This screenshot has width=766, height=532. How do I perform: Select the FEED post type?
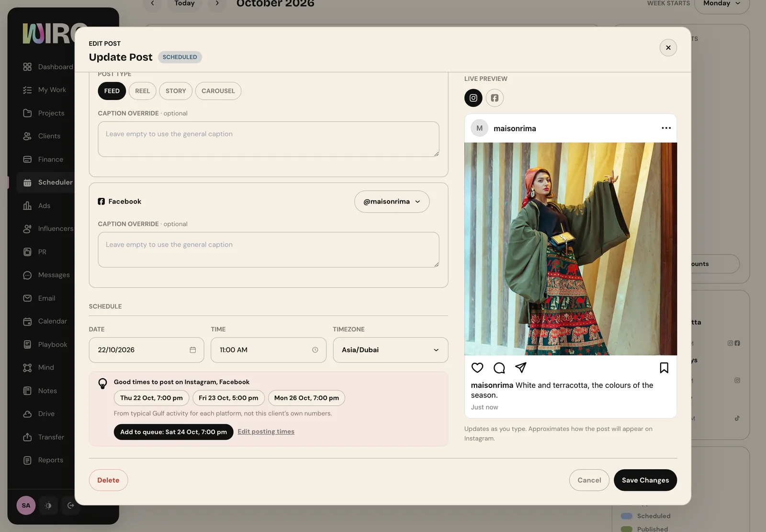click(112, 91)
